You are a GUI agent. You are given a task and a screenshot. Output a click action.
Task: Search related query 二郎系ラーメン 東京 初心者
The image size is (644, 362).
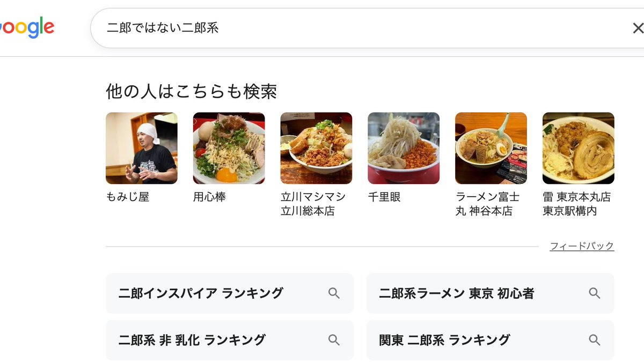(456, 293)
